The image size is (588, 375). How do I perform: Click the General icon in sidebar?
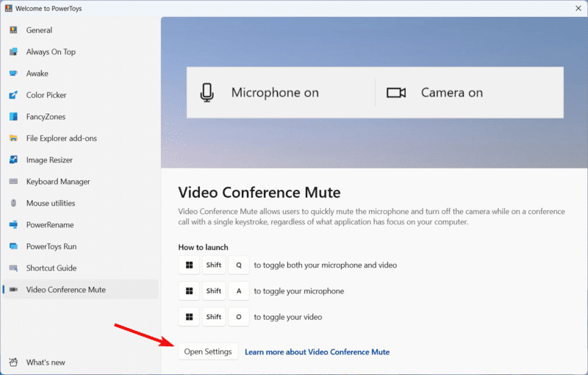[13, 30]
